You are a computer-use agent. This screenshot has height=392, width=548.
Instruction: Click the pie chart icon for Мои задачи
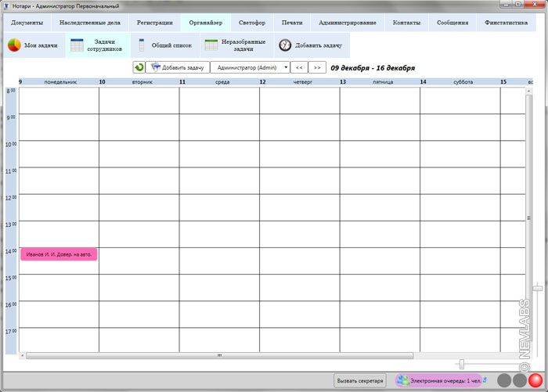coord(14,45)
